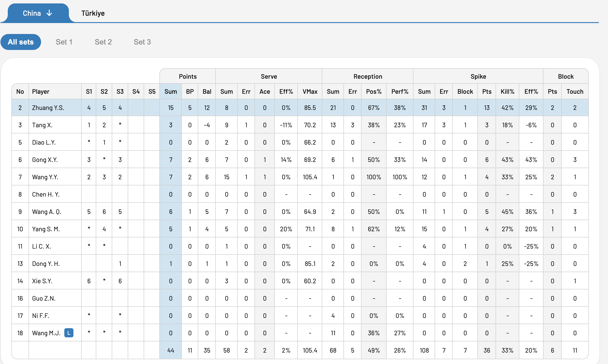Viewport: 608px width, 364px height.
Task: Click the Serve group header
Action: 269,77
